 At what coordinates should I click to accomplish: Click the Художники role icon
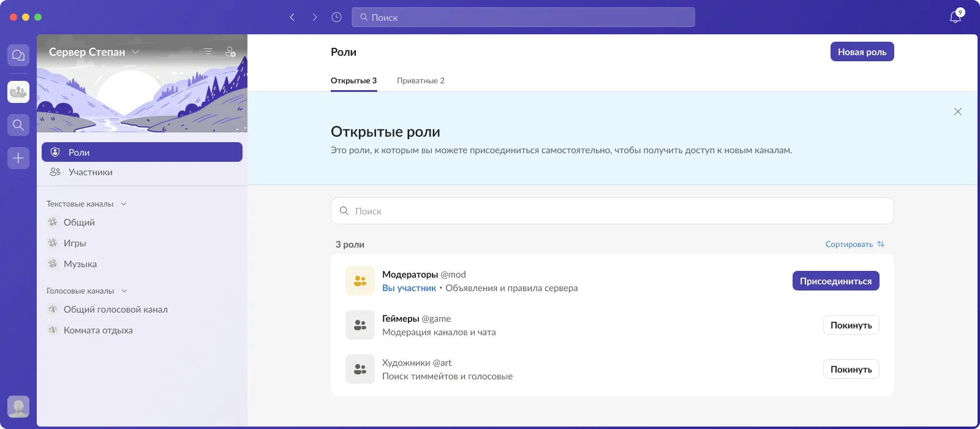click(360, 369)
